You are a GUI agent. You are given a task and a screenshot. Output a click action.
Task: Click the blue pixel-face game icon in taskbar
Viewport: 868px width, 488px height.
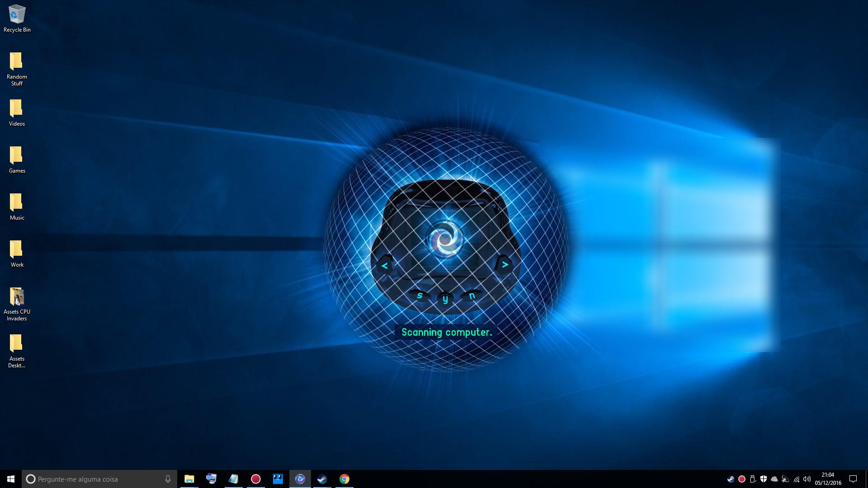[x=278, y=479]
